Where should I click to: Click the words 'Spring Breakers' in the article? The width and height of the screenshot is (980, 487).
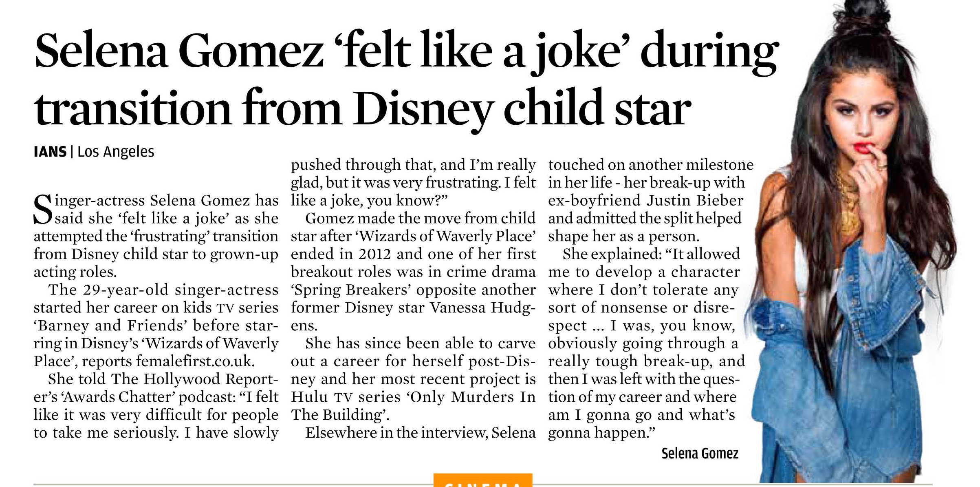tap(352, 290)
